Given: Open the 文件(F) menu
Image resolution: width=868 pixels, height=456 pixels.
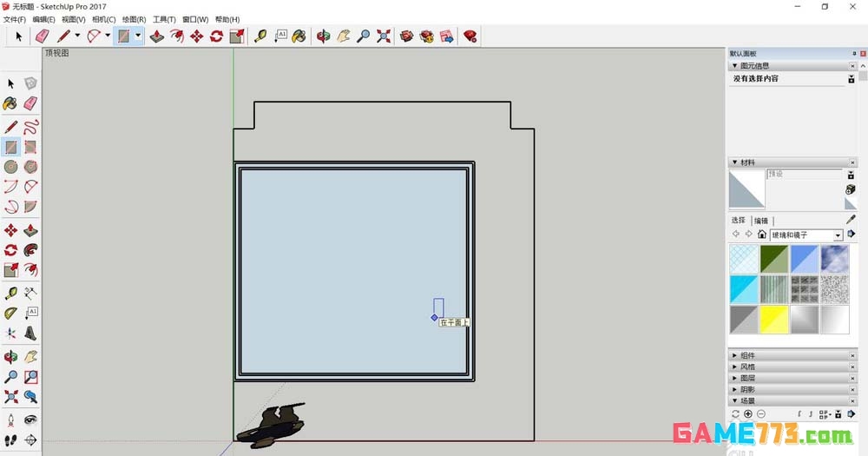Looking at the screenshot, I should tap(15, 19).
